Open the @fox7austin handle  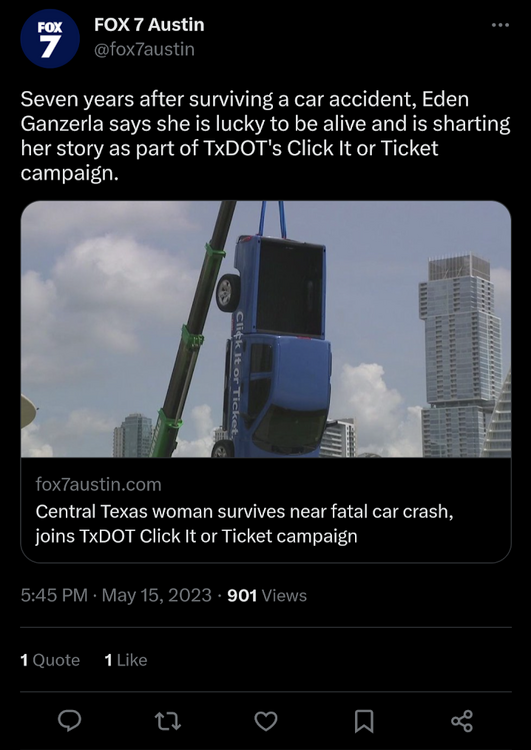(144, 49)
